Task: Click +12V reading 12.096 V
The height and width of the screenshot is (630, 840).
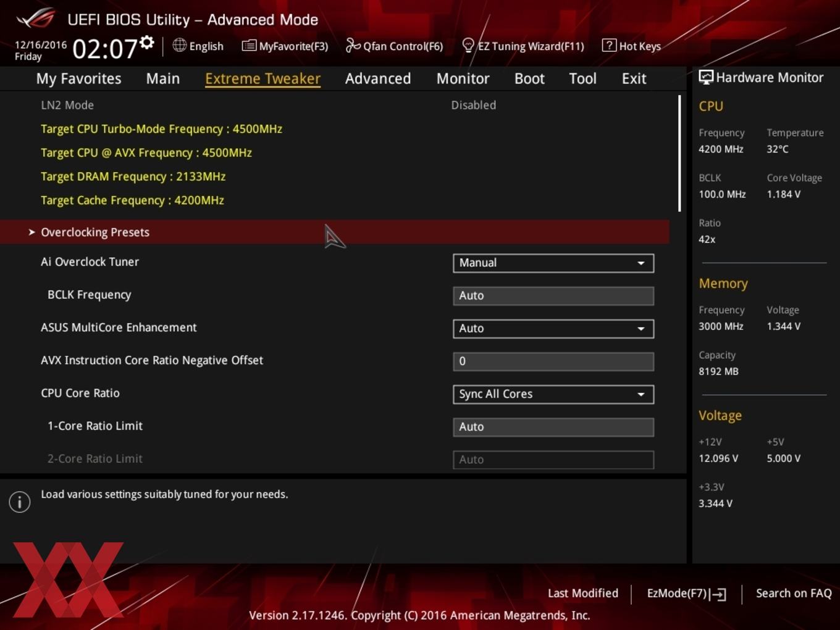Action: [718, 458]
